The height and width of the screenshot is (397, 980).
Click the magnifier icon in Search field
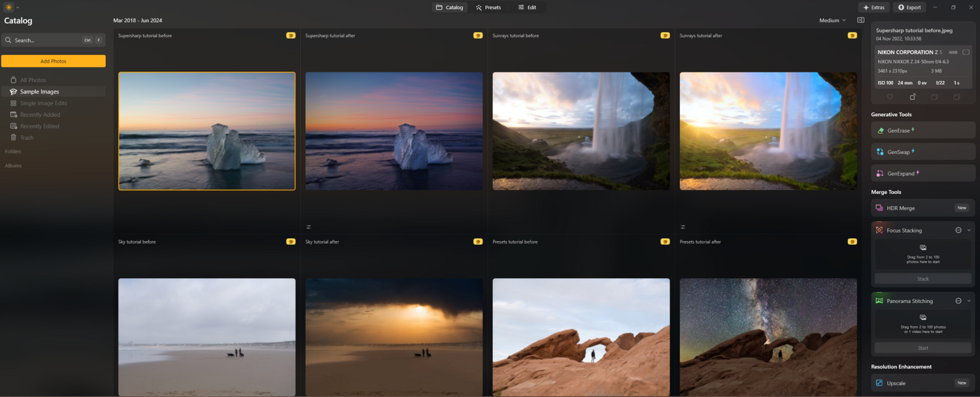[x=8, y=40]
